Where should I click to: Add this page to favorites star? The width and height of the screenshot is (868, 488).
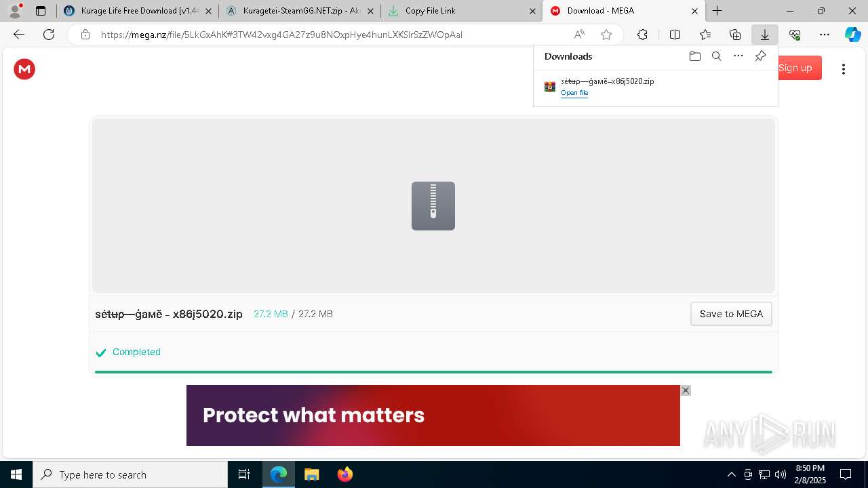point(606,35)
